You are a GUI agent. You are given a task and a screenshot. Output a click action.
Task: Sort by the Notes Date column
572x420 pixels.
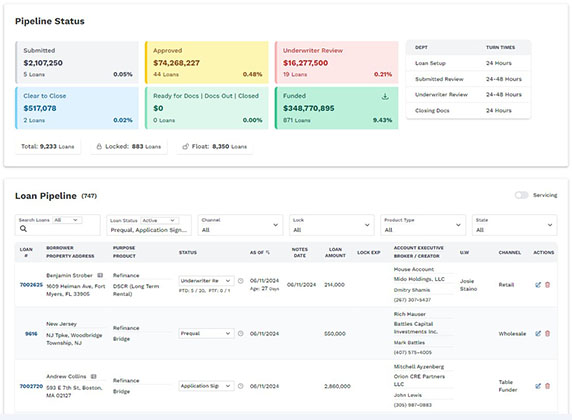pyautogui.click(x=299, y=253)
